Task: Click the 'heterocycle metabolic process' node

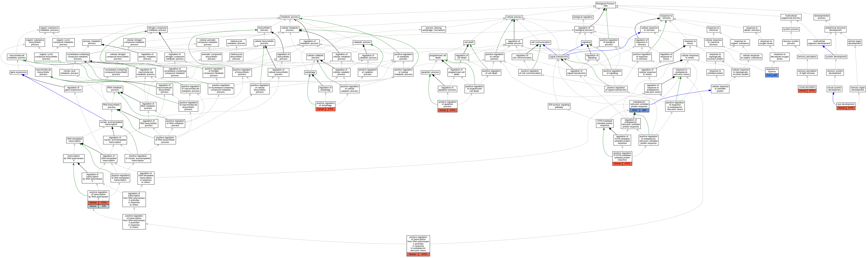Action: pyautogui.click(x=236, y=42)
